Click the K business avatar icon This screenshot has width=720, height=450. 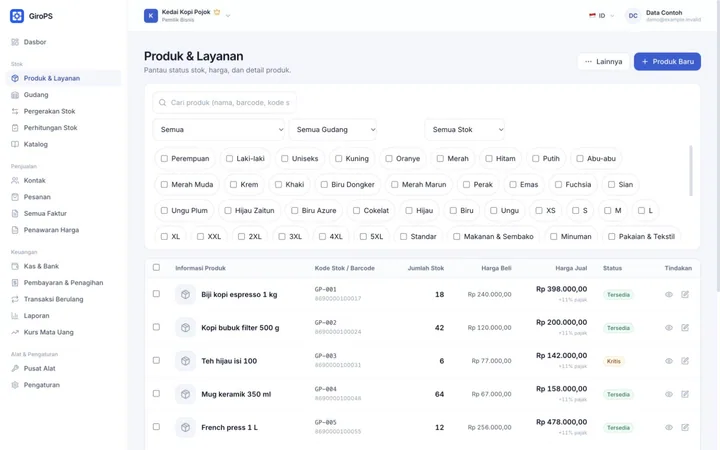pos(151,16)
